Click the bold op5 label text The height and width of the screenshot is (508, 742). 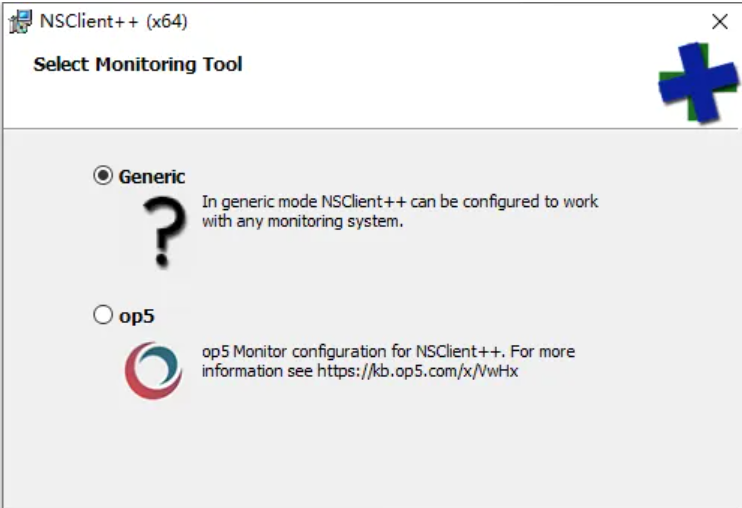137,316
